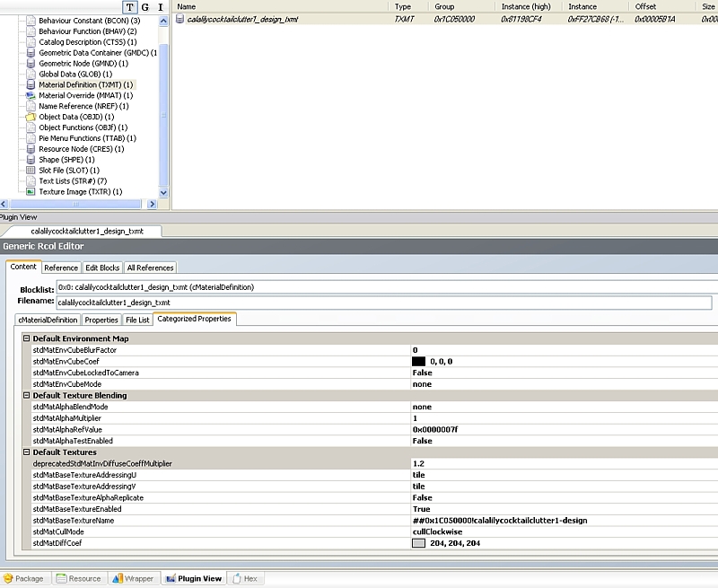Select the Material Override (MMAT) icon
718x588 pixels.
pyautogui.click(x=31, y=95)
